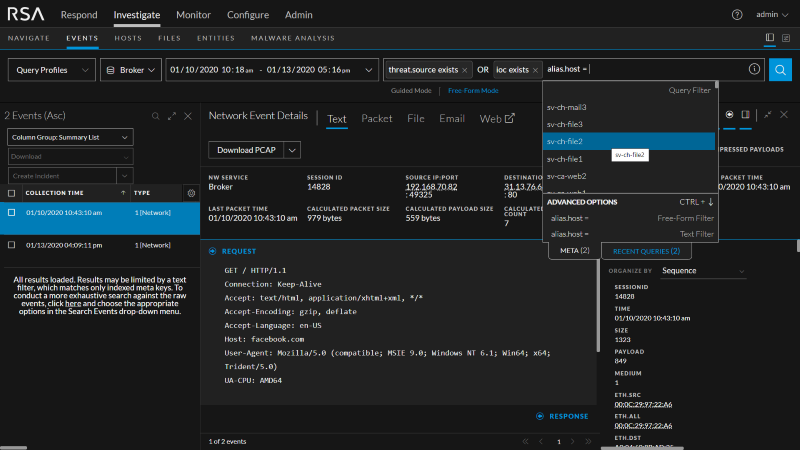This screenshot has height=450, width=800.
Task: Search within the events list panel
Action: click(x=156, y=116)
